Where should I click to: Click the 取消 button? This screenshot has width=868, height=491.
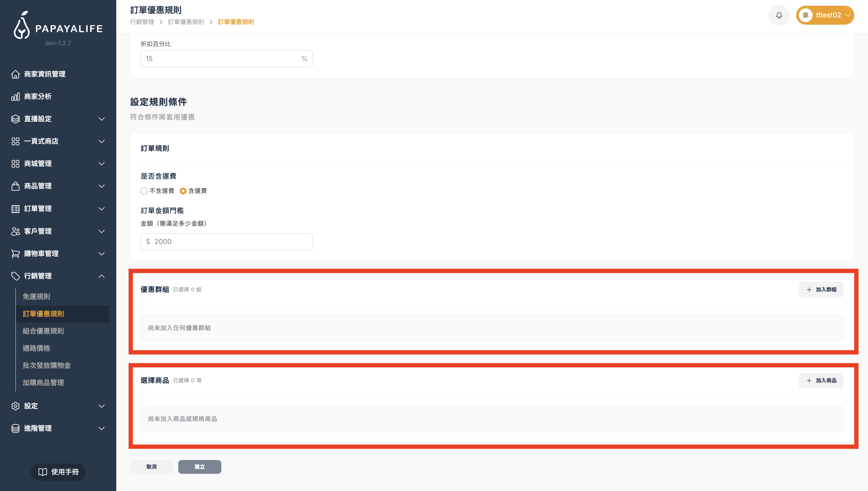[x=151, y=467]
